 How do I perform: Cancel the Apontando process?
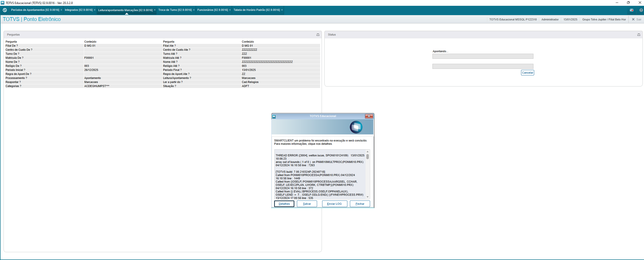click(528, 73)
